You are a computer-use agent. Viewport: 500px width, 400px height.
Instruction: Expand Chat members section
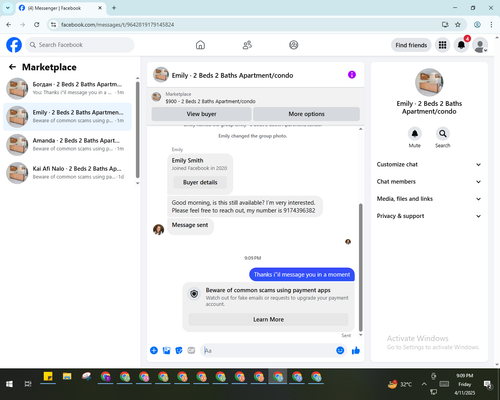click(x=429, y=182)
